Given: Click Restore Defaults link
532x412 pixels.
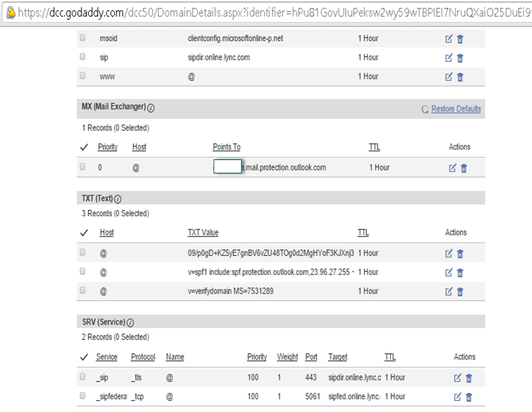Looking at the screenshot, I should pos(456,109).
